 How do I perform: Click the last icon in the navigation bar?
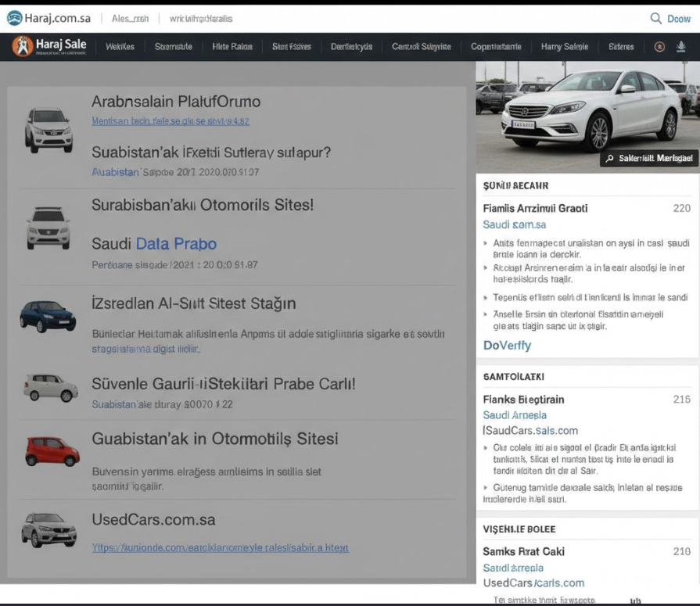(681, 47)
